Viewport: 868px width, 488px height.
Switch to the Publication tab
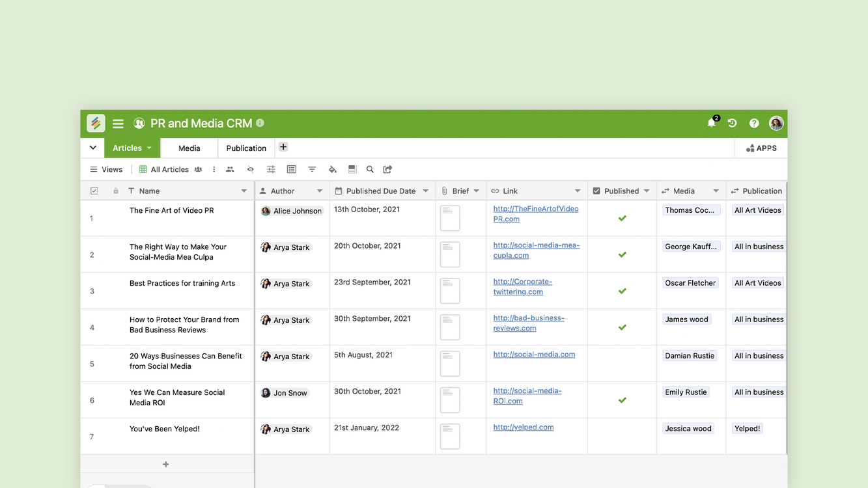pyautogui.click(x=246, y=148)
